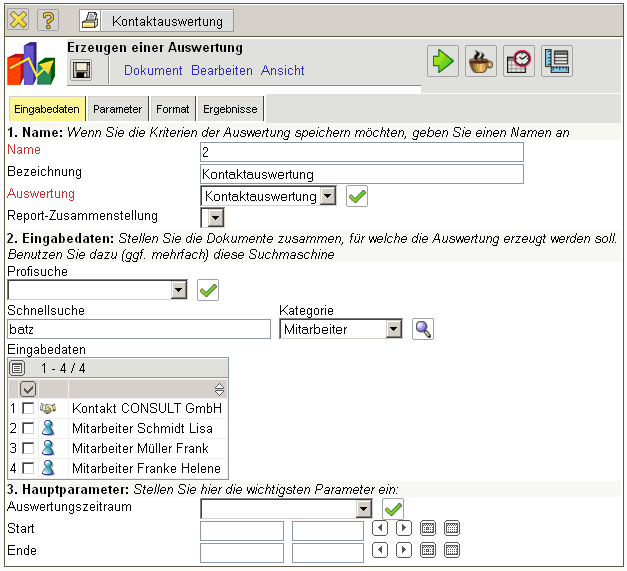627x571 pixels.
Task: Open help via the question mark icon
Action: point(48,20)
